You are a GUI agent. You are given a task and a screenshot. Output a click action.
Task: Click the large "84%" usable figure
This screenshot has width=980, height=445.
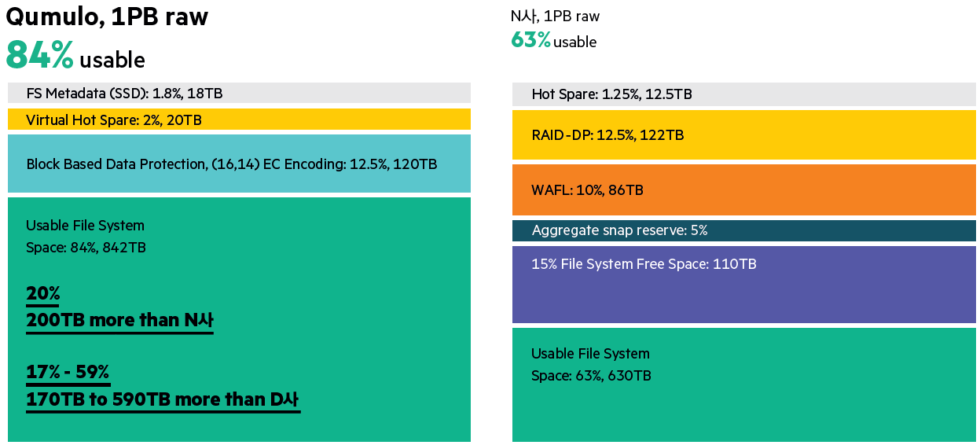(40, 55)
